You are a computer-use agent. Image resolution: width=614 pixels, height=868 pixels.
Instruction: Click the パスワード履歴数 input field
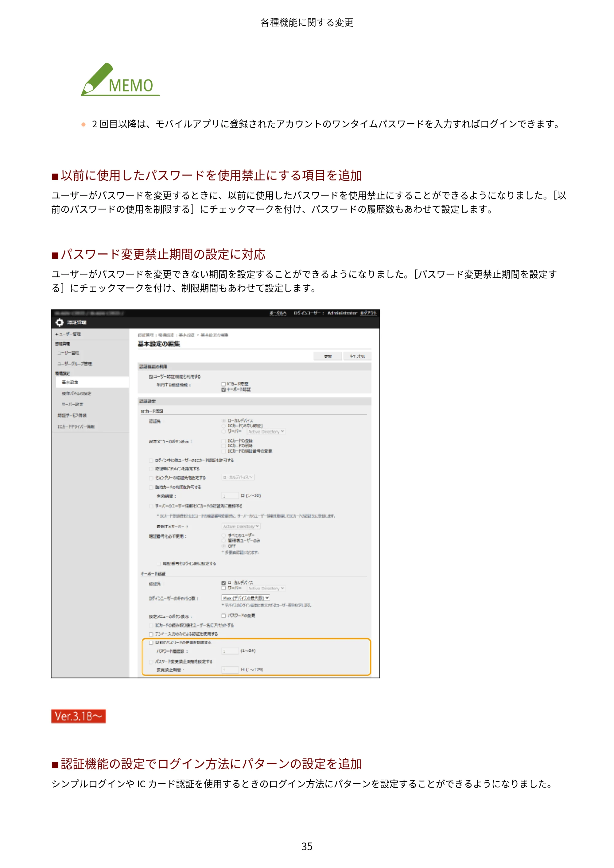230,651
